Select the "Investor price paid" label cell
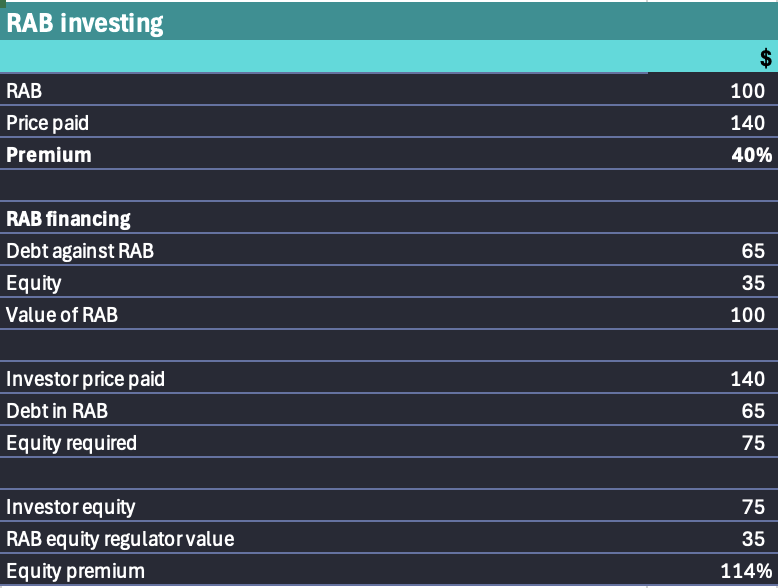 pyautogui.click(x=85, y=379)
